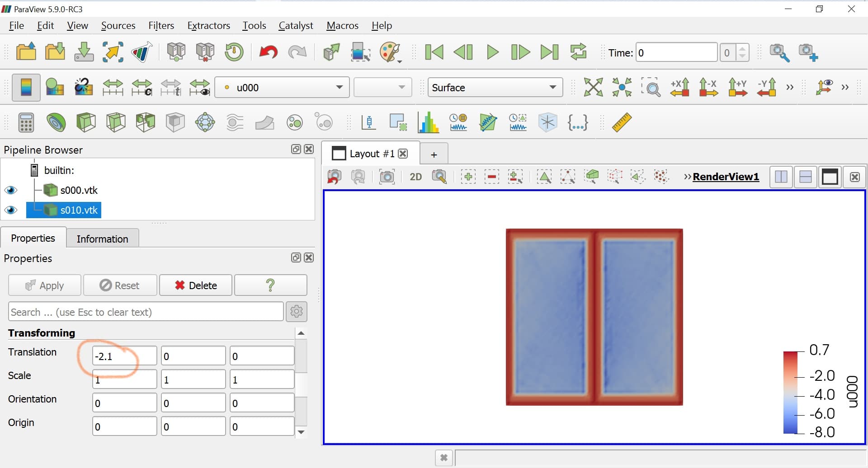The width and height of the screenshot is (868, 468).
Task: Apply the Stream Tracer filter
Action: pos(235,122)
